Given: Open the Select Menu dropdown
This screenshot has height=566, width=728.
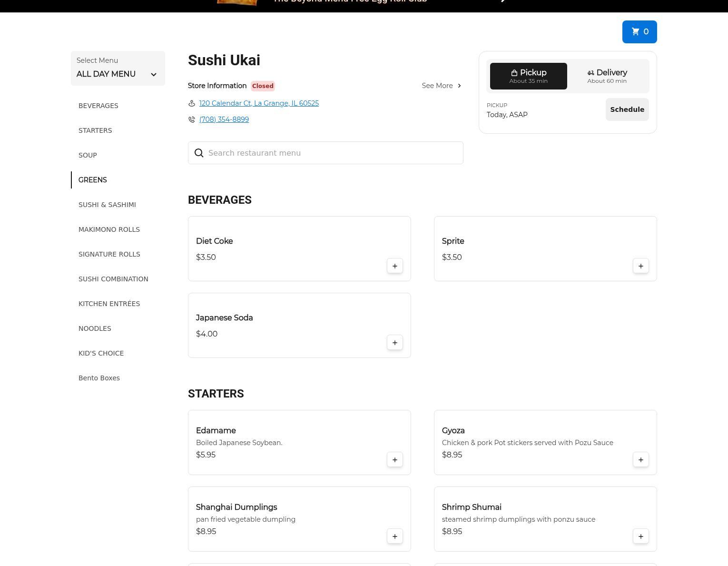Looking at the screenshot, I should click(118, 69).
